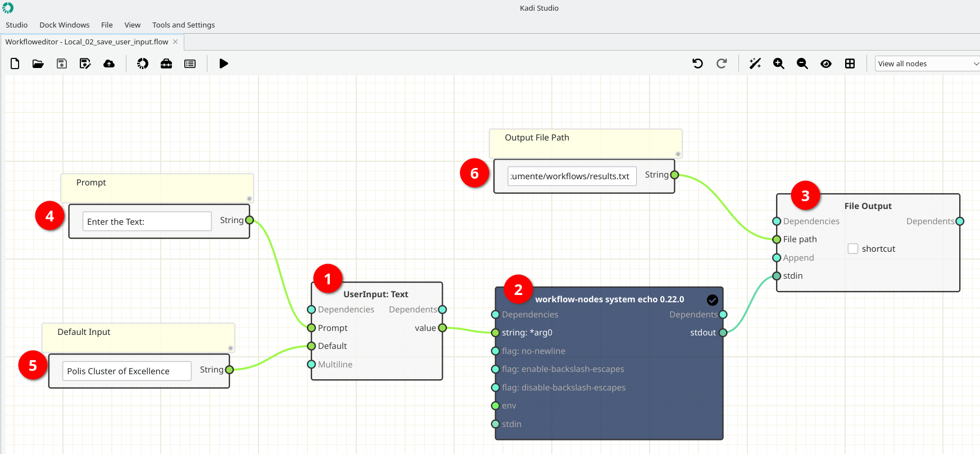
Task: Click File Output Dependencies port
Action: [x=777, y=221]
